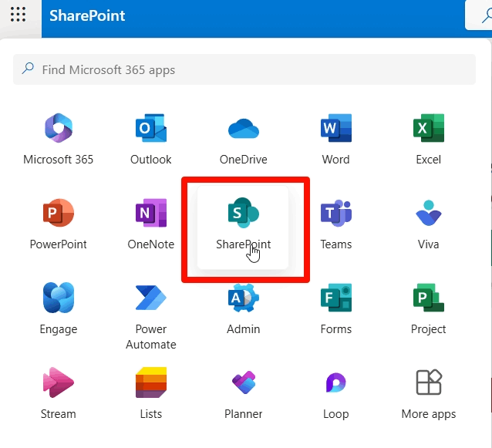Launch the Stream app
This screenshot has width=492, height=448.
coord(59,393)
